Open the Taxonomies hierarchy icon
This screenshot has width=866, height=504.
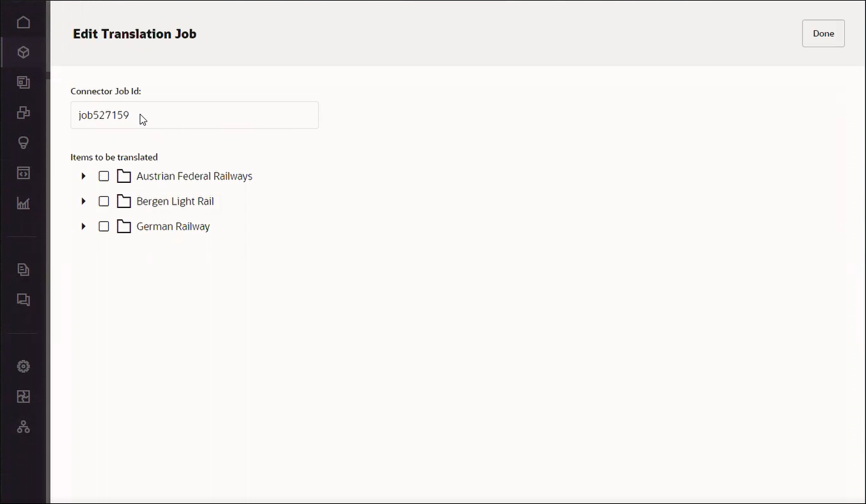tap(23, 427)
